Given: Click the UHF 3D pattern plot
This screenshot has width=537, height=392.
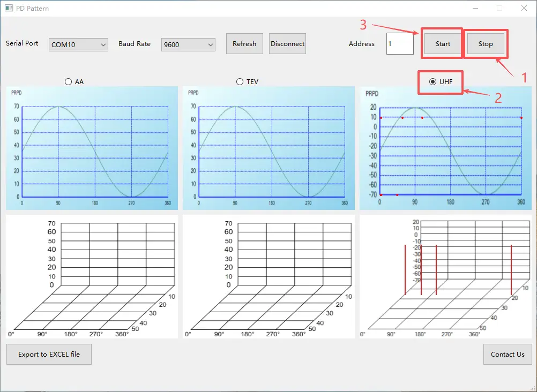Looking at the screenshot, I should click(445, 277).
